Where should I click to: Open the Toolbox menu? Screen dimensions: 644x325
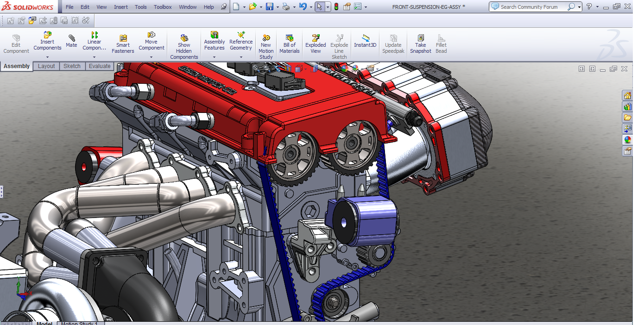click(163, 7)
